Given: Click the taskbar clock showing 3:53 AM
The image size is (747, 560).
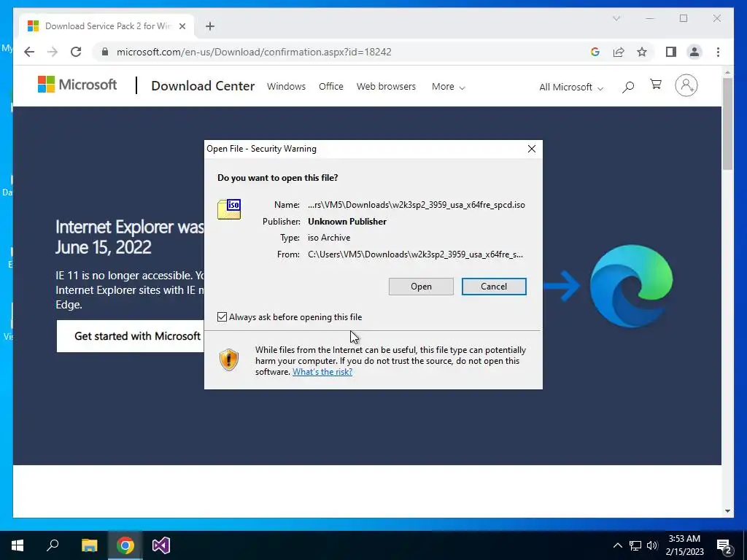Looking at the screenshot, I should (684, 545).
